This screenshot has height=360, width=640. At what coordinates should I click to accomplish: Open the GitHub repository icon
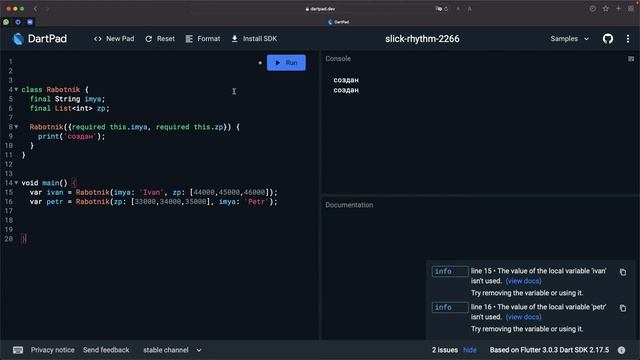click(x=608, y=39)
